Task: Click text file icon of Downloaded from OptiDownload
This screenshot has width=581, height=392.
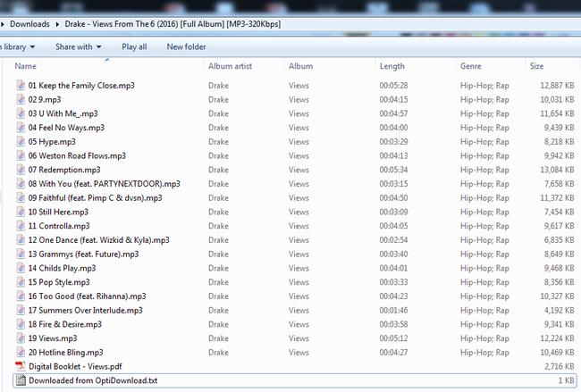Action: tap(21, 380)
